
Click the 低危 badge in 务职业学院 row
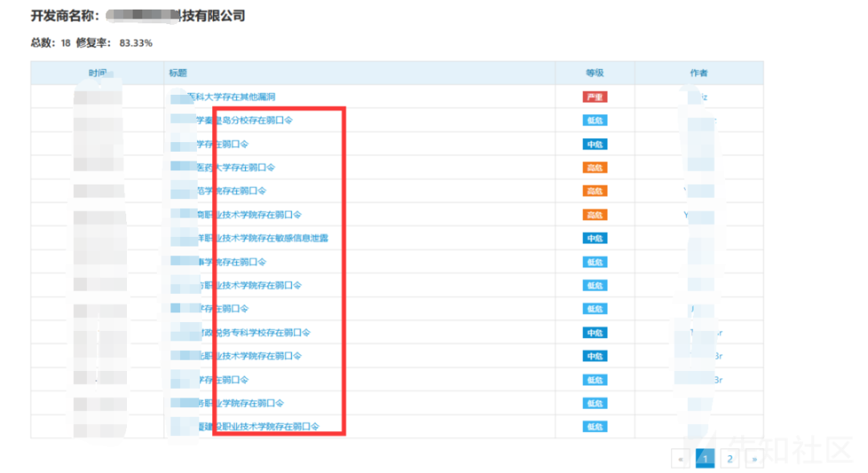point(595,403)
